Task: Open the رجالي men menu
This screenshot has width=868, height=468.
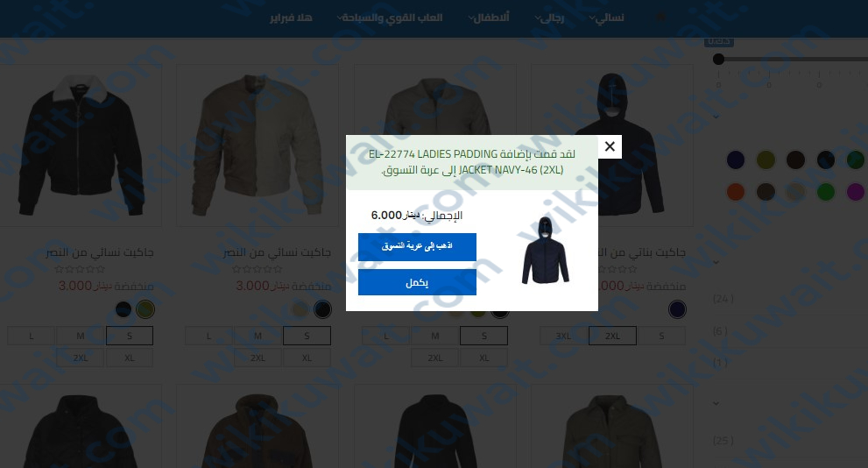Action: point(549,18)
